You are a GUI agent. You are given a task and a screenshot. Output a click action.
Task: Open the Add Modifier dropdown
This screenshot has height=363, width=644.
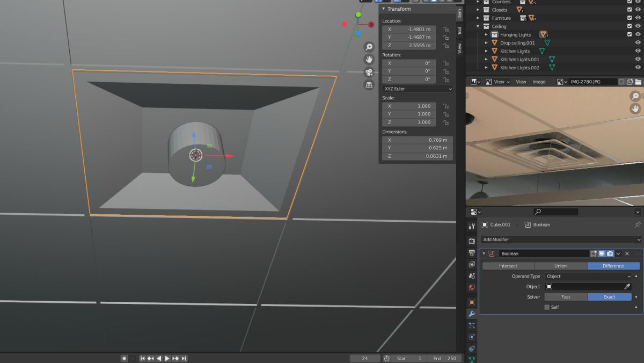pos(561,239)
